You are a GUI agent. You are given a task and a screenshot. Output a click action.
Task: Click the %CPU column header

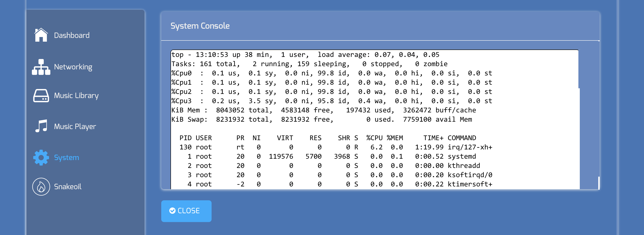click(x=374, y=138)
